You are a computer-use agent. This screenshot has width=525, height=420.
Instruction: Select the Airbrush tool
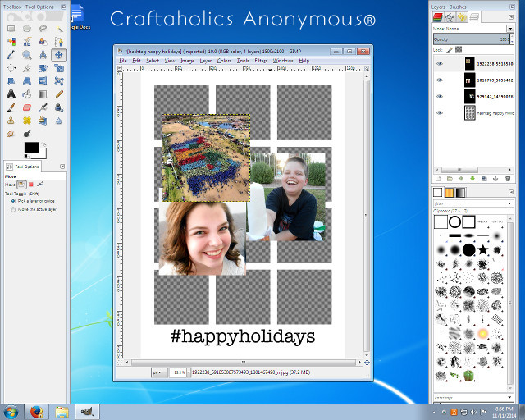tap(43, 107)
